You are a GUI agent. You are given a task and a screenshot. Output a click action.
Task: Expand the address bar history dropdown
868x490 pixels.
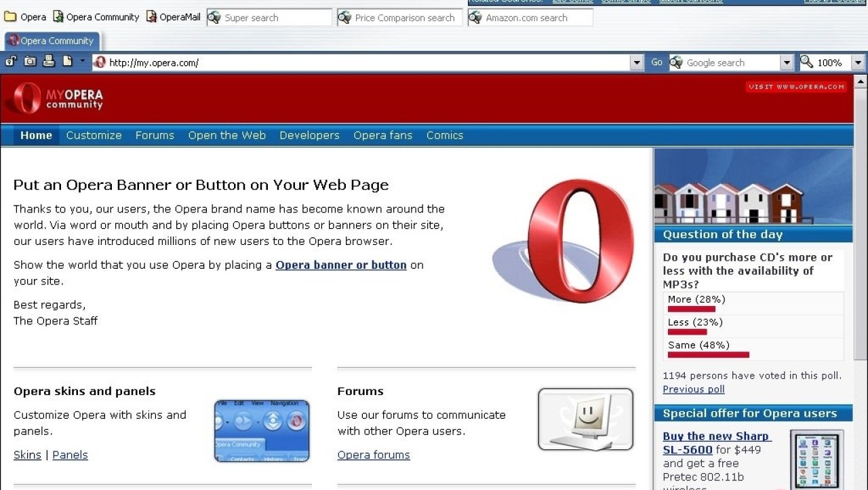[x=637, y=62]
